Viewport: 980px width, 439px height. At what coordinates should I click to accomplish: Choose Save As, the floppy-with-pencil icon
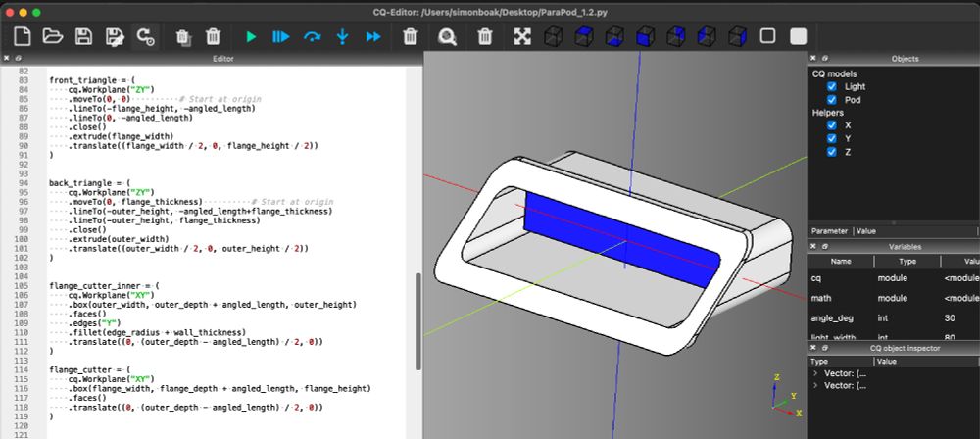coord(115,37)
